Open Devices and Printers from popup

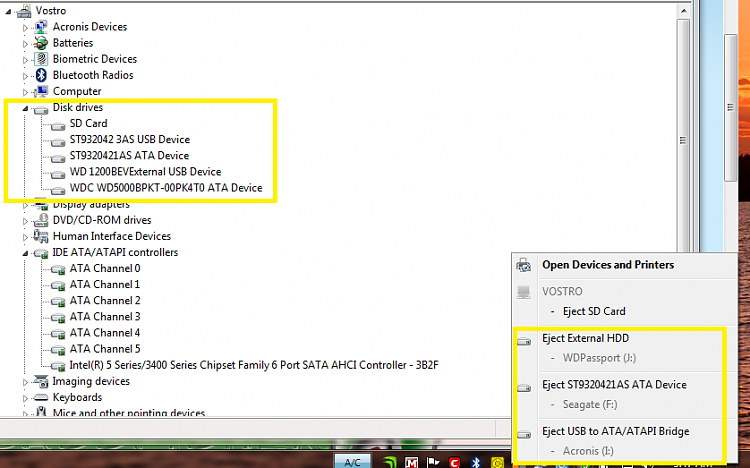coord(608,265)
